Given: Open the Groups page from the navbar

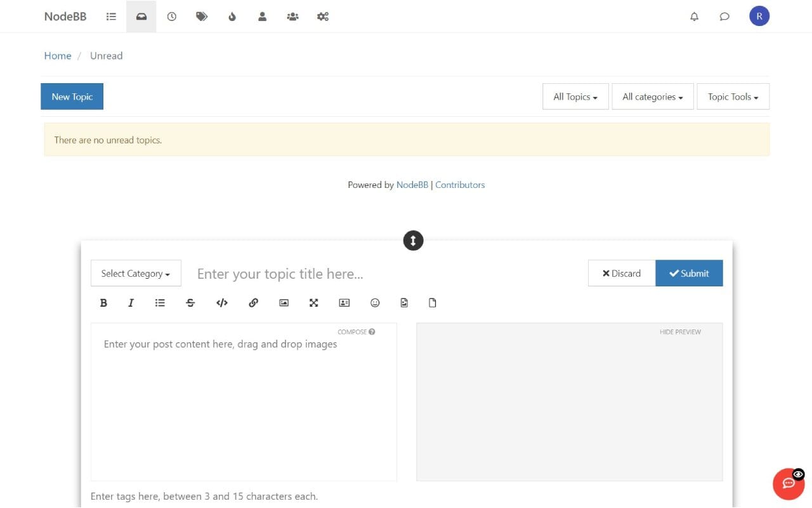Looking at the screenshot, I should click(292, 16).
